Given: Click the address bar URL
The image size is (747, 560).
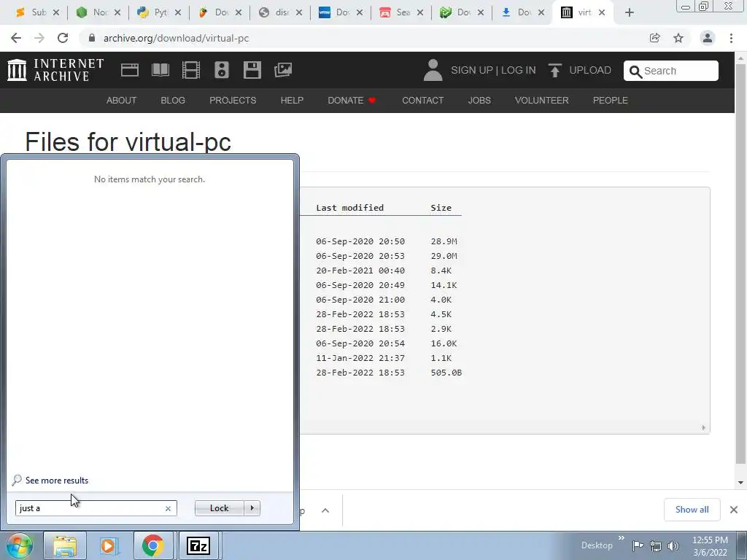Looking at the screenshot, I should pyautogui.click(x=177, y=38).
